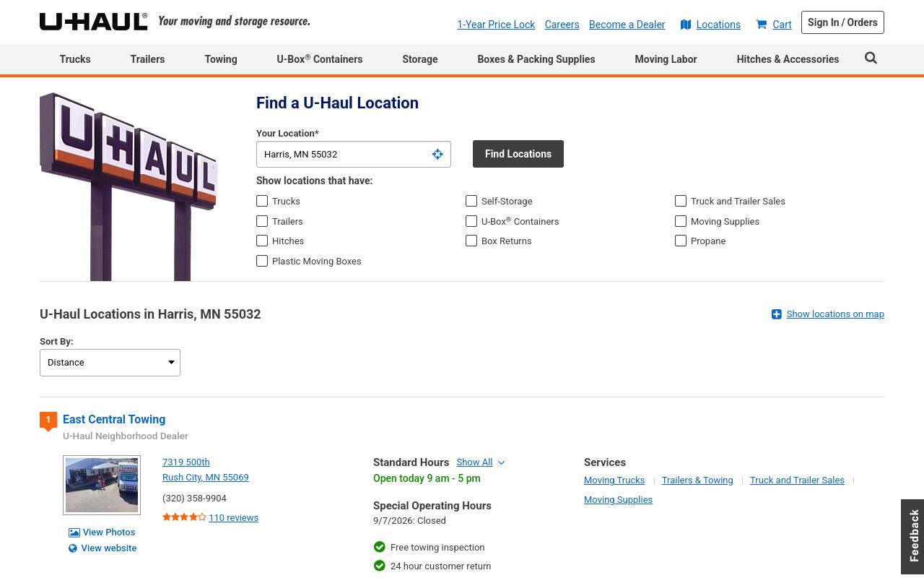Open the Feedback side tab
Viewport: 924px width, 578px height.
pyautogui.click(x=912, y=536)
